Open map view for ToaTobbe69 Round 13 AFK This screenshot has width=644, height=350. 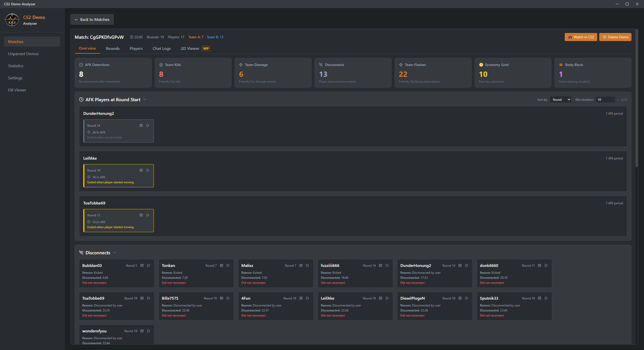pos(141,215)
